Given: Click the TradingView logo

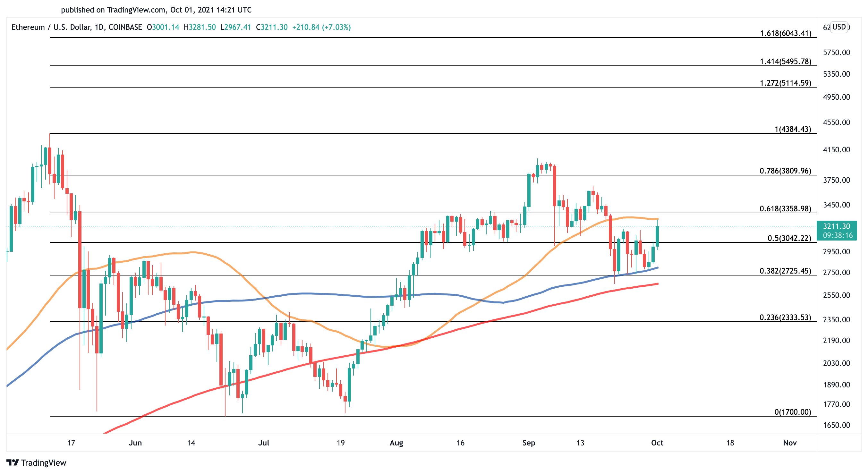Looking at the screenshot, I should pyautogui.click(x=36, y=462).
